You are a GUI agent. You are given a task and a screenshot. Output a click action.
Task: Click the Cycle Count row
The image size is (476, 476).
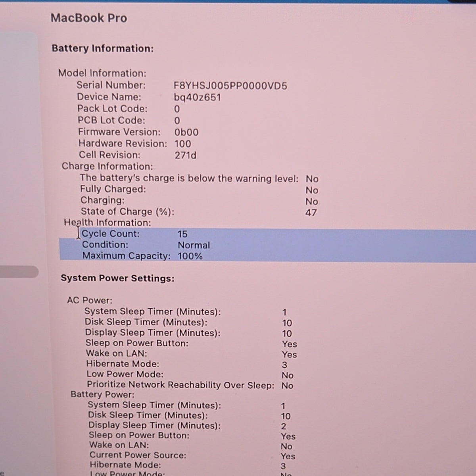267,234
